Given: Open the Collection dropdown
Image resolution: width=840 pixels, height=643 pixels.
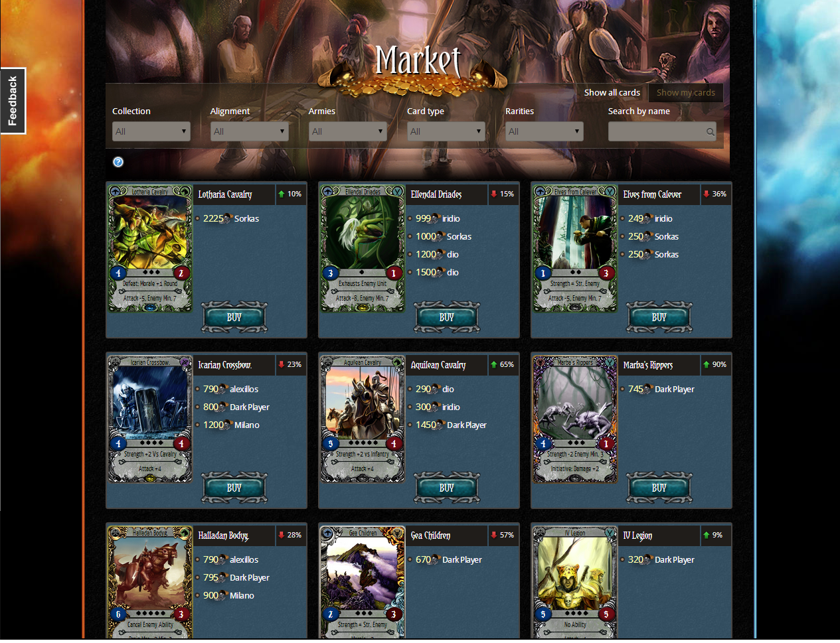Looking at the screenshot, I should pyautogui.click(x=151, y=131).
